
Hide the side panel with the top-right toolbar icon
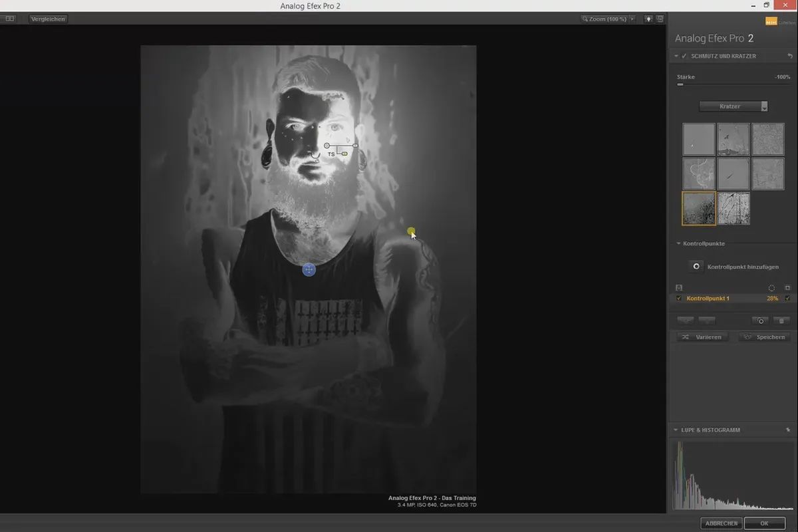click(x=660, y=19)
